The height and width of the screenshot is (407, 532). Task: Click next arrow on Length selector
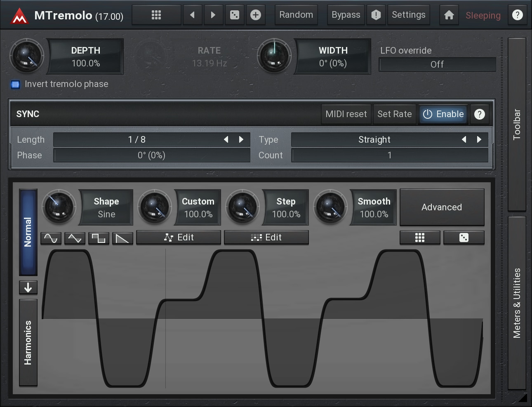pyautogui.click(x=241, y=140)
